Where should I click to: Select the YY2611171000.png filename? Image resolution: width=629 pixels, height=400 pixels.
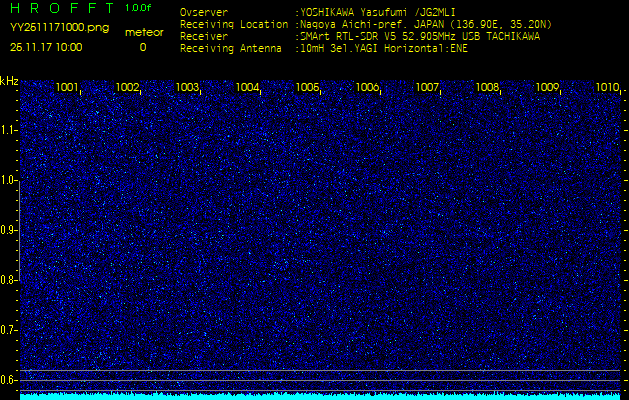click(59, 28)
